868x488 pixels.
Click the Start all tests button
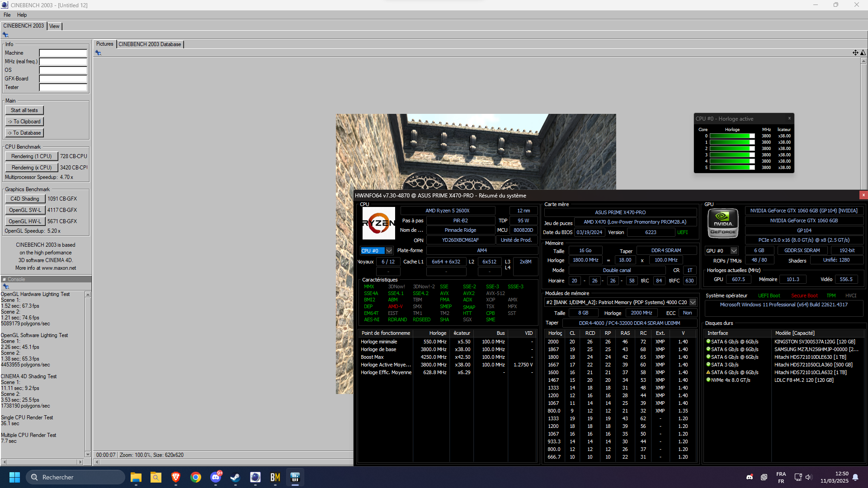coord(24,110)
